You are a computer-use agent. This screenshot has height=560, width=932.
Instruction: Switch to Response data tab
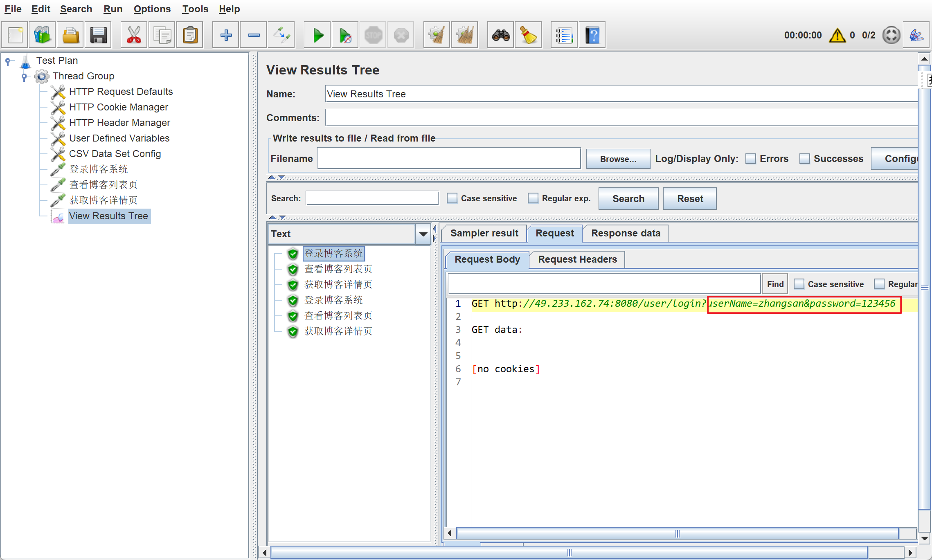[x=625, y=233]
